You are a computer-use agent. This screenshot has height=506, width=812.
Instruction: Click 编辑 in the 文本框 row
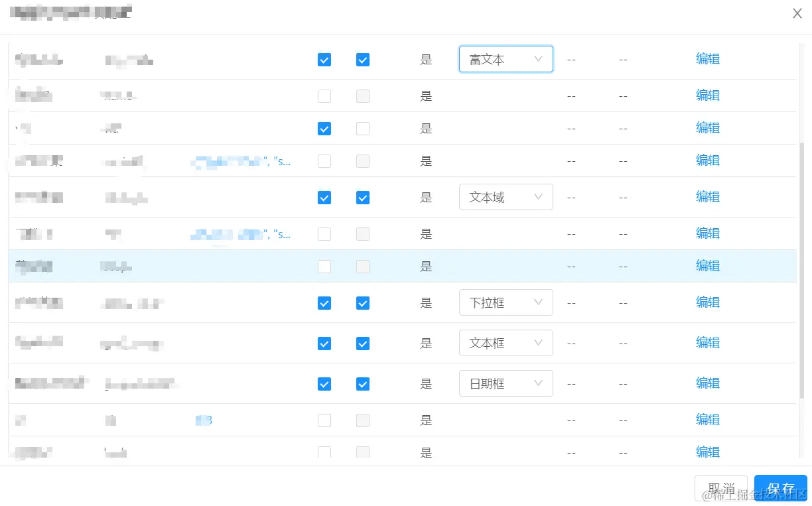pos(708,342)
